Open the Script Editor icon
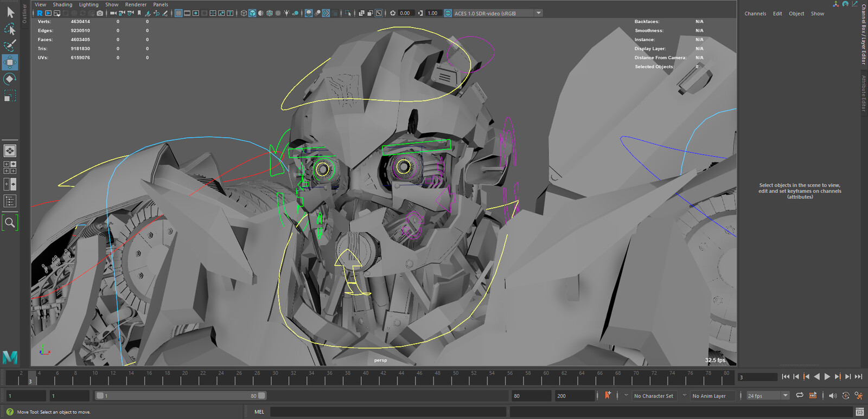Image resolution: width=868 pixels, height=419 pixels. tap(859, 412)
